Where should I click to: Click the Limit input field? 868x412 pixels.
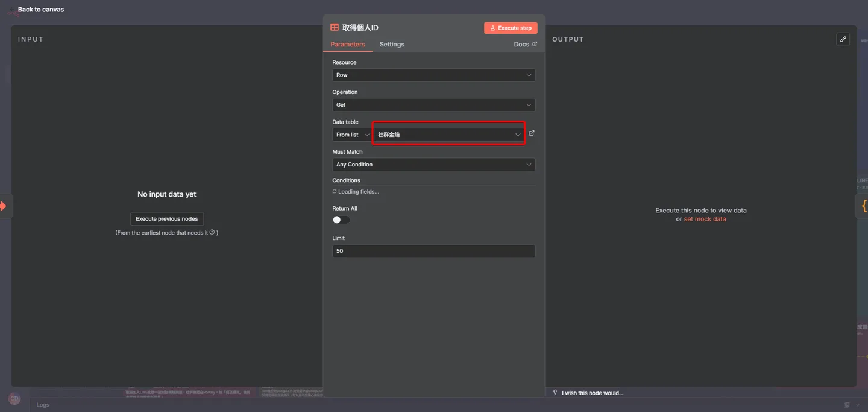tap(434, 251)
